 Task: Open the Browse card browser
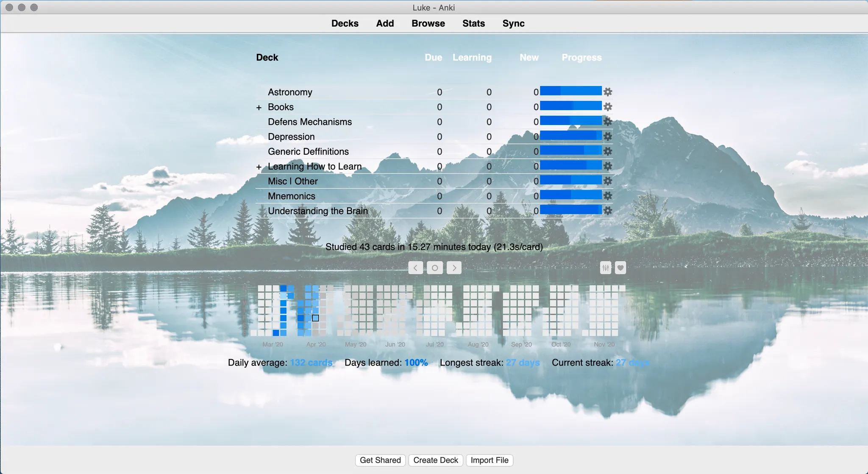coord(428,23)
